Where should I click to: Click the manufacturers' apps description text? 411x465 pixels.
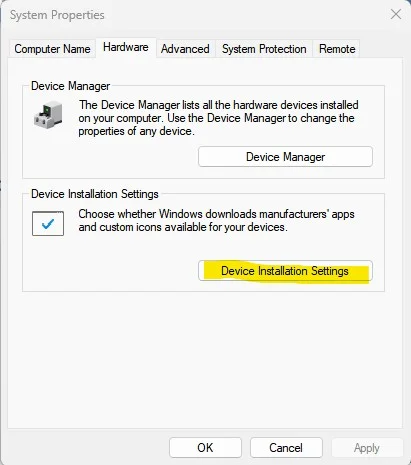pos(216,220)
